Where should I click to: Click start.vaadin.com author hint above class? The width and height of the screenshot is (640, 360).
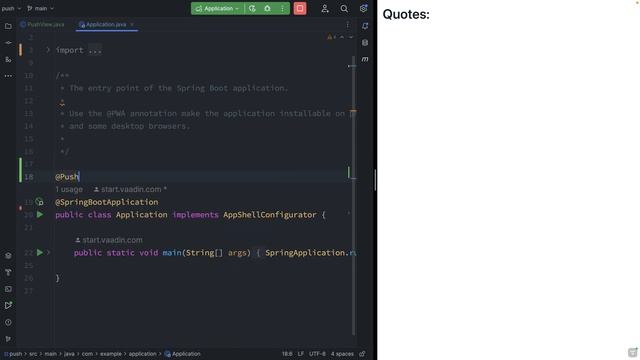[x=130, y=189]
